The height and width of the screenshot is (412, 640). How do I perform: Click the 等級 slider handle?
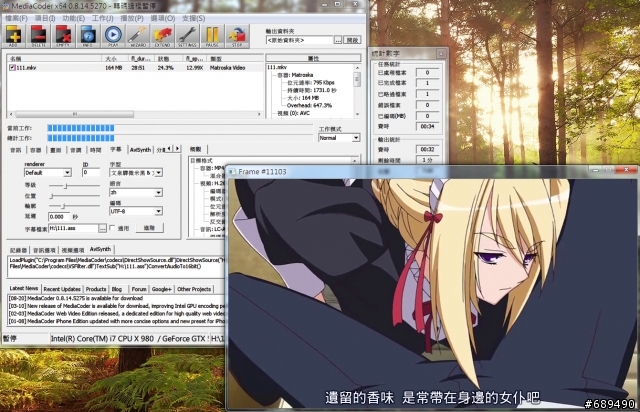(x=65, y=186)
